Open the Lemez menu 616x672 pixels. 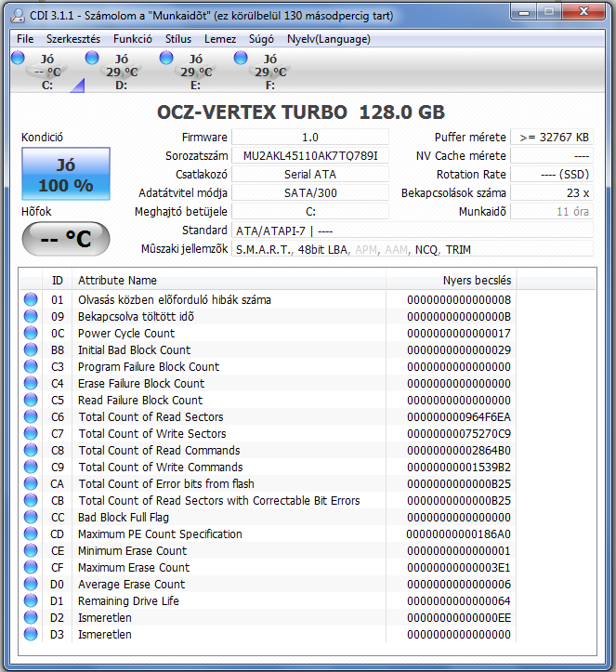click(x=220, y=39)
